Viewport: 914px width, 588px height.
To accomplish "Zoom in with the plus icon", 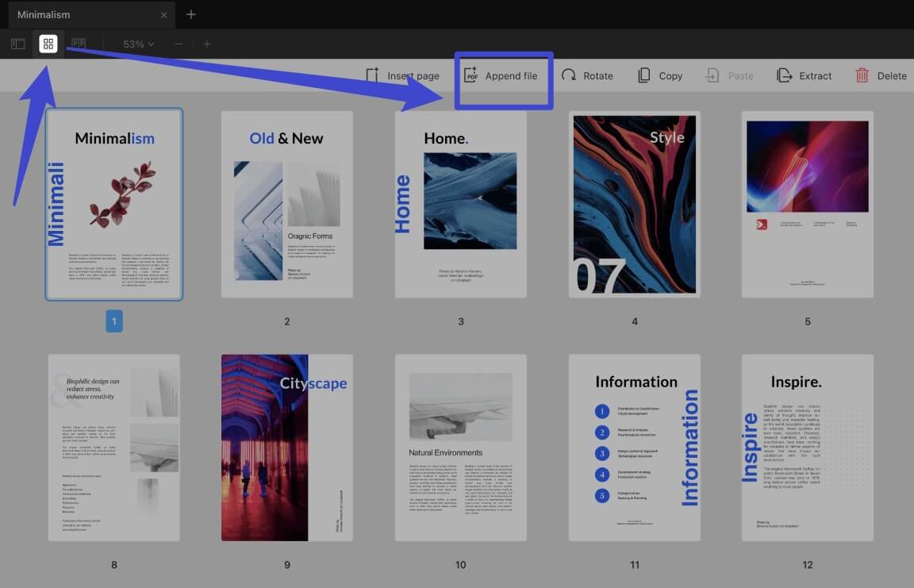I will [206, 44].
